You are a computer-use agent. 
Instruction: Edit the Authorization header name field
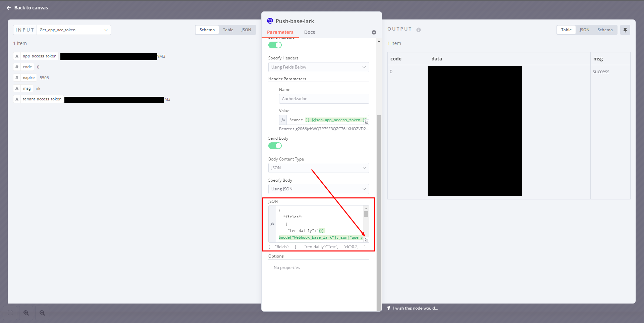tap(323, 98)
